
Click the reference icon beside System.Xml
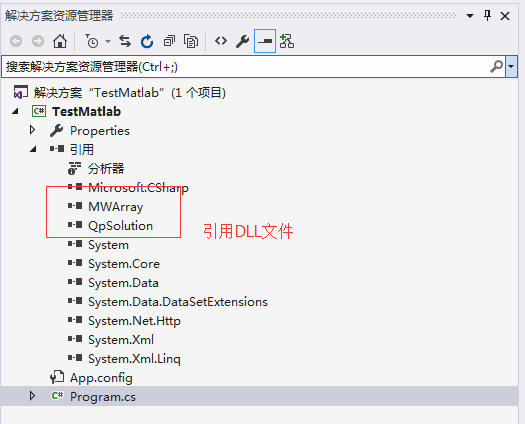pos(75,339)
